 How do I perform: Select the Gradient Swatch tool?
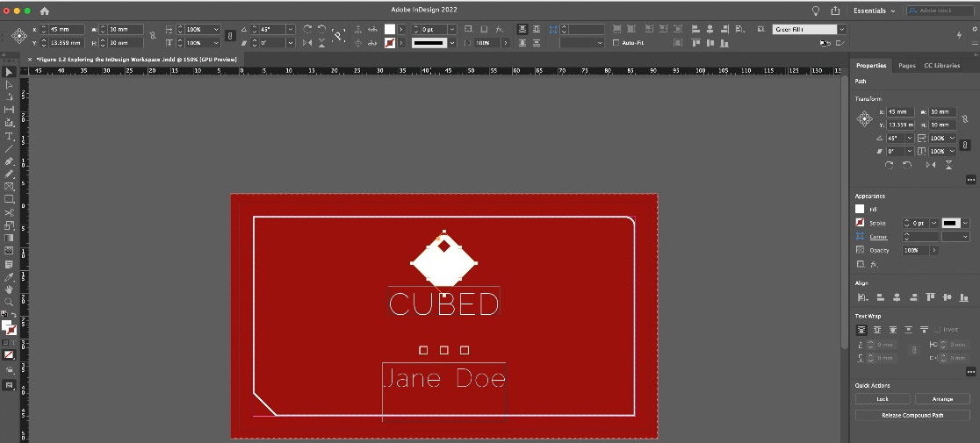coord(9,238)
